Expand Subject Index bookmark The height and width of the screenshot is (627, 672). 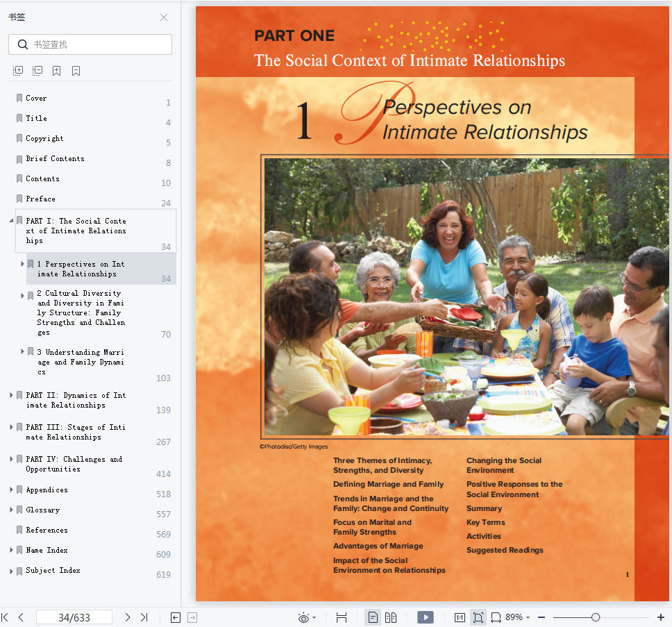point(11,571)
